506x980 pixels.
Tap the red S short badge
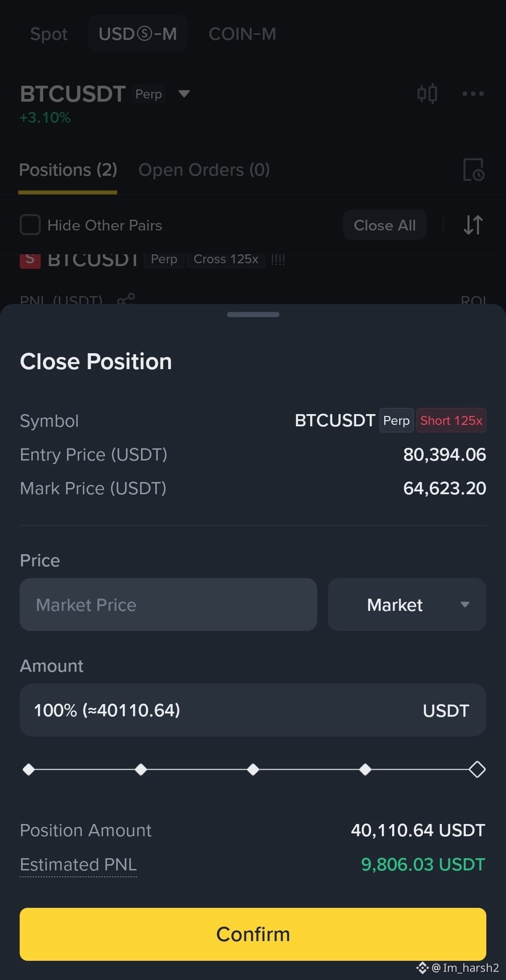point(30,260)
